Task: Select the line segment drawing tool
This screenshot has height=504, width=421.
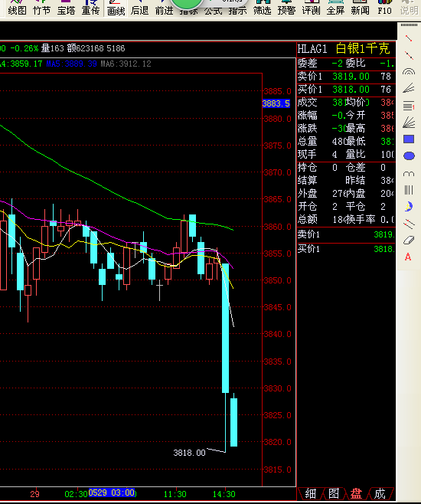Action: point(409,38)
